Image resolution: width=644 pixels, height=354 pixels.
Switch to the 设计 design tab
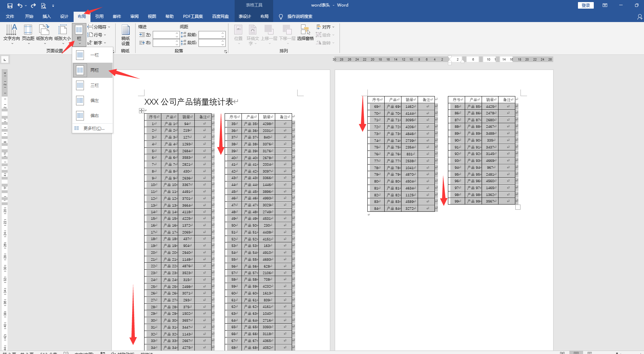tap(64, 17)
